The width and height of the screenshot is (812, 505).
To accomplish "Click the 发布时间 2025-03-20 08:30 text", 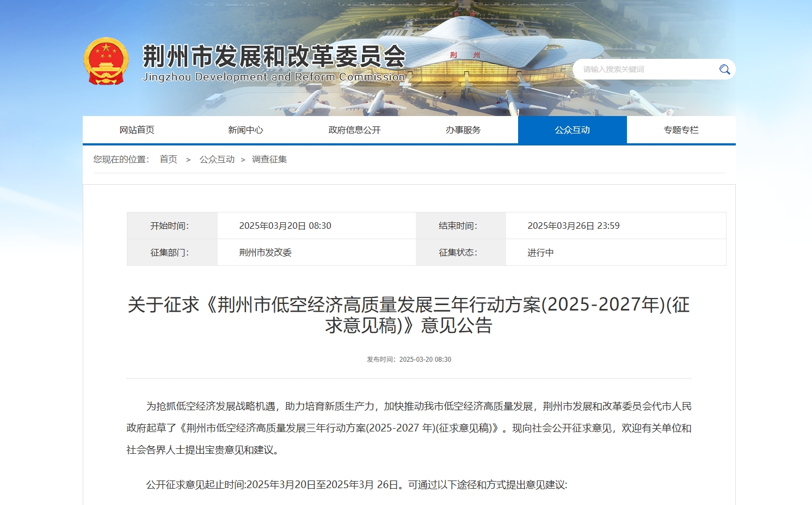I will coord(409,360).
